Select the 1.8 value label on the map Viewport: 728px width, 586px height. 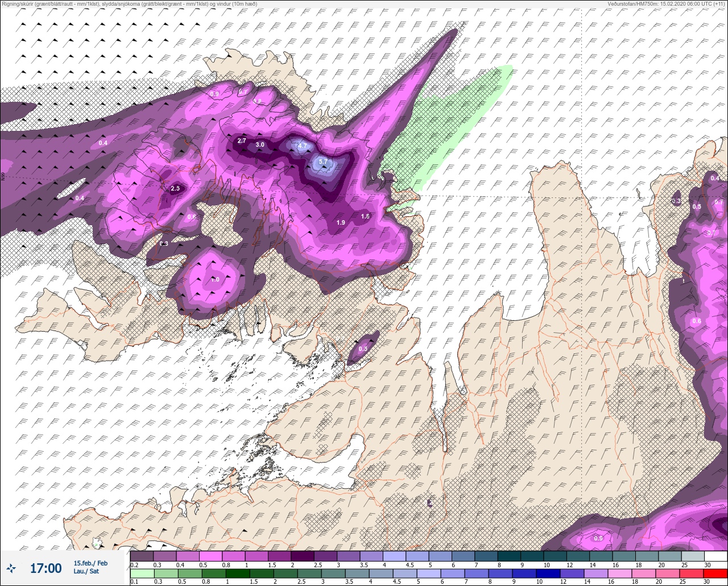click(365, 216)
